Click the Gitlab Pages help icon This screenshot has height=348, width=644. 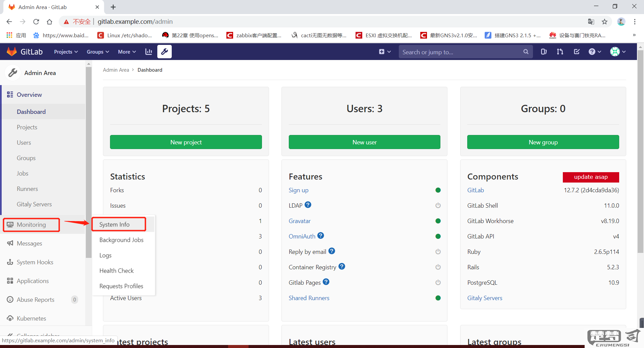tap(326, 282)
